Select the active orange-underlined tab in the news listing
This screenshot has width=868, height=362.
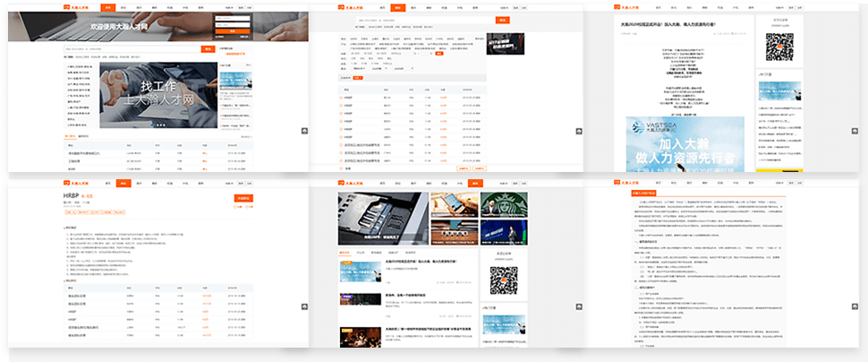(345, 253)
